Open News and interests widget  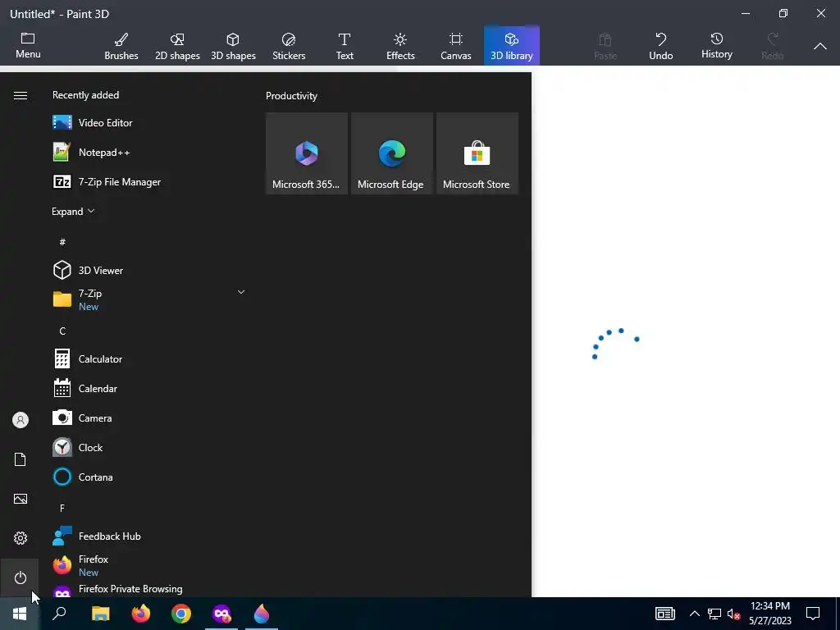pos(664,614)
